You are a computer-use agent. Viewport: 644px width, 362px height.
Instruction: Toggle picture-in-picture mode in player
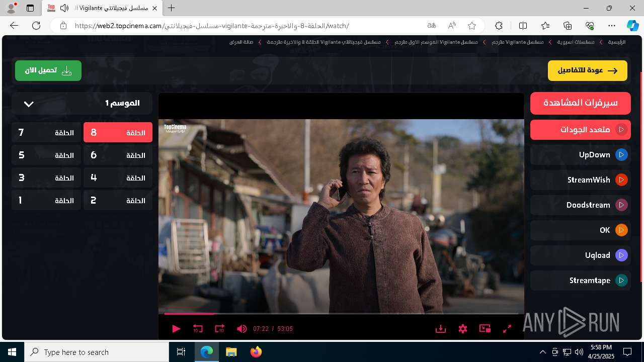click(x=485, y=329)
